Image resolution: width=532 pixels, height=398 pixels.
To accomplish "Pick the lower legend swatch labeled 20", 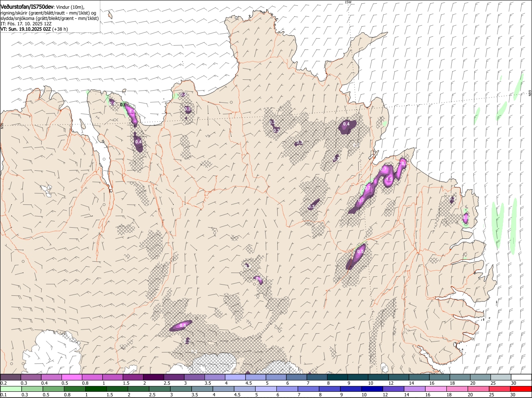I will [x=478, y=389].
